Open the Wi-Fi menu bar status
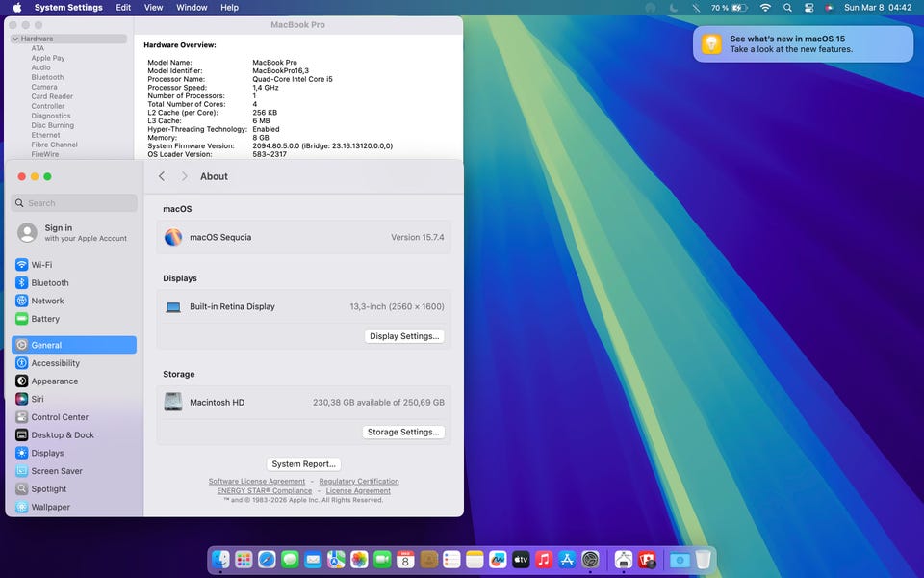Viewport: 924px width, 578px height. (x=765, y=8)
